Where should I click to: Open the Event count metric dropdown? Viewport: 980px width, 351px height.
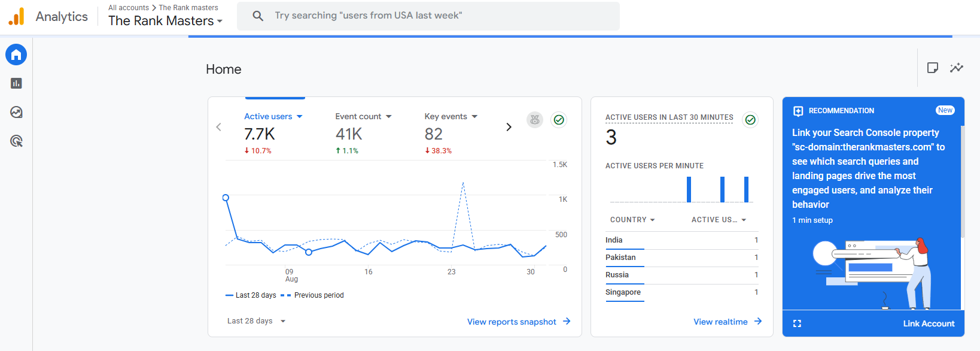click(363, 116)
